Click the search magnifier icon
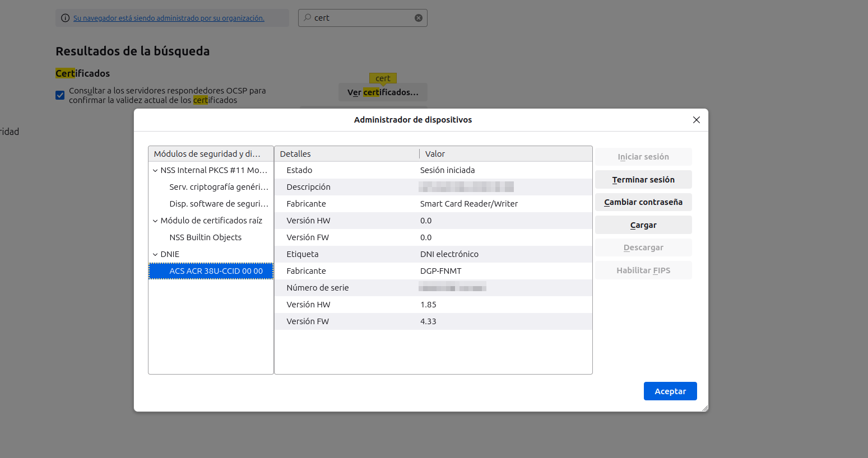Image resolution: width=868 pixels, height=458 pixels. [x=307, y=18]
